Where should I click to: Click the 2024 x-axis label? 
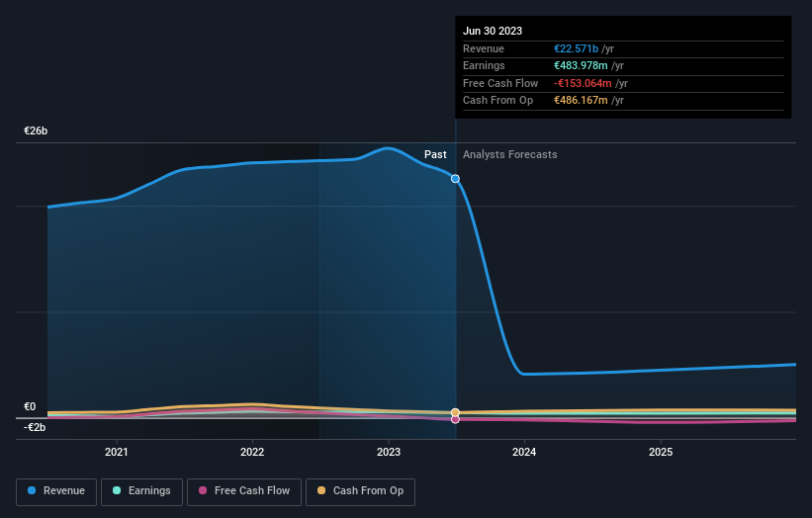coord(524,452)
